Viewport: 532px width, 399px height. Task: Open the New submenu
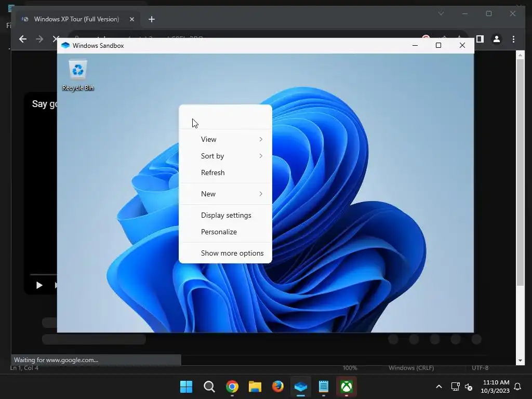(x=225, y=194)
